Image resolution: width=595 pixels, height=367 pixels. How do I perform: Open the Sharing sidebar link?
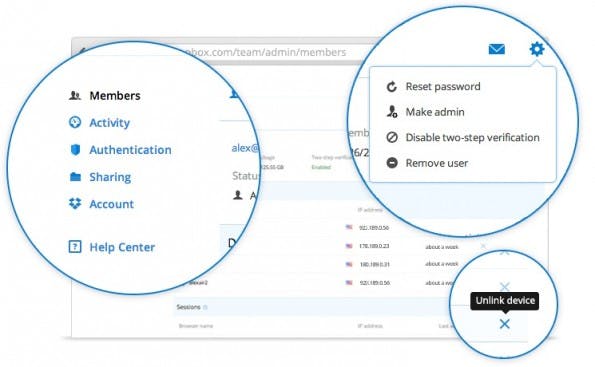coord(110,177)
